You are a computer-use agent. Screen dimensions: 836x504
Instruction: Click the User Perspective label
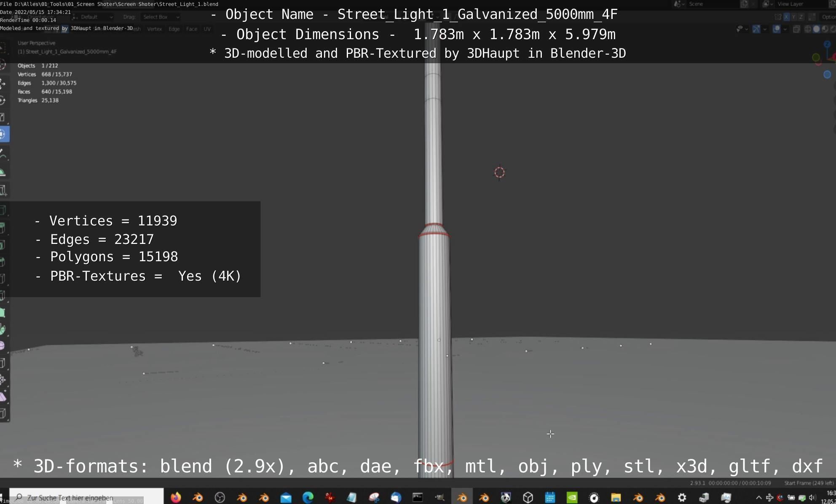point(36,43)
